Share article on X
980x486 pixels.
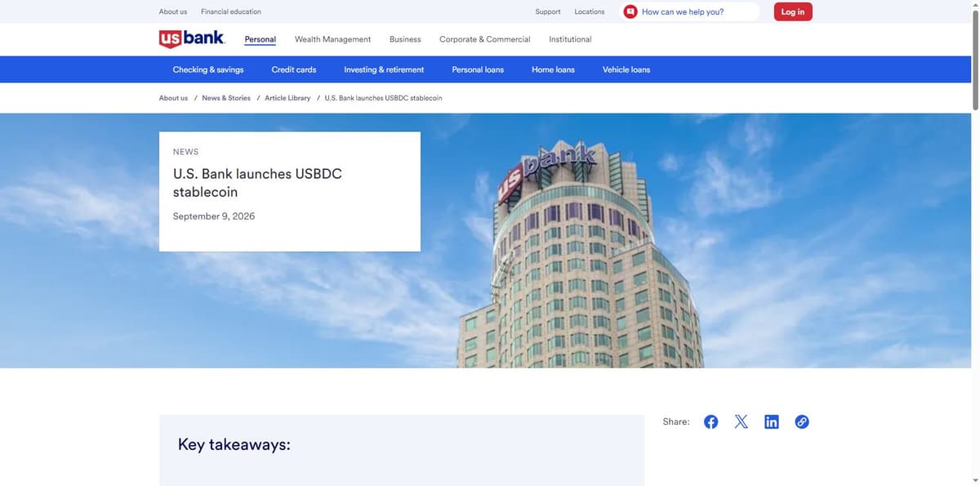coord(741,422)
